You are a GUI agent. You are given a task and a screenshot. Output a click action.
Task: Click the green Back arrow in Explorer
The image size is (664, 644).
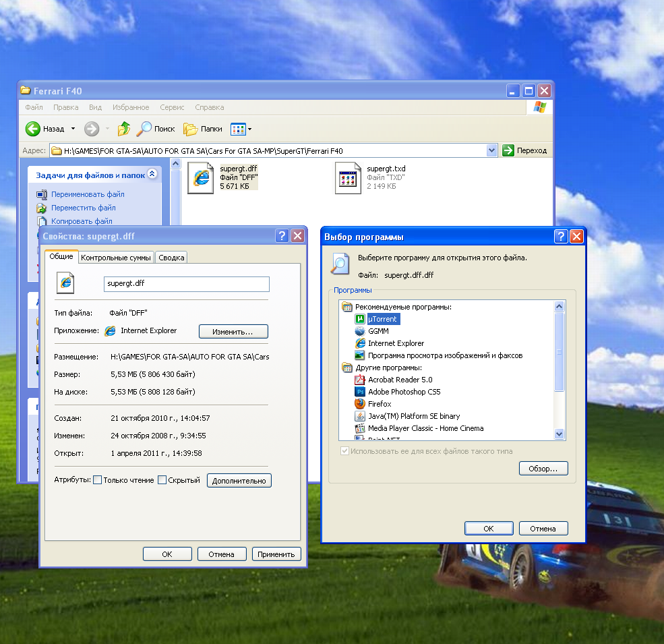[x=32, y=129]
